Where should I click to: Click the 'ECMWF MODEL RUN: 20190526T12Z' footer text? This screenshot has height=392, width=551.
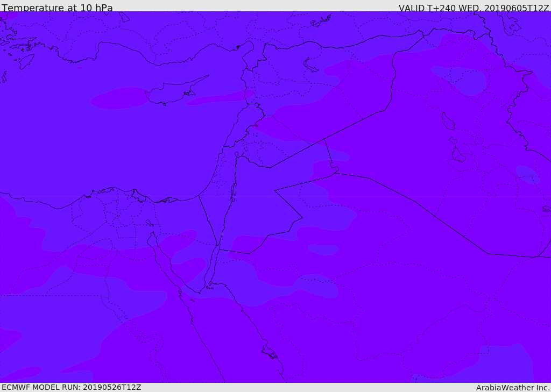[x=72, y=387]
